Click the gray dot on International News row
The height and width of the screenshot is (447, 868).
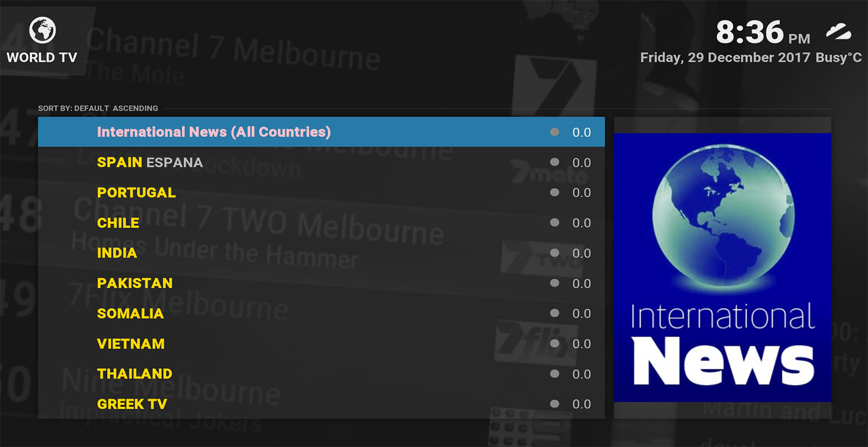click(554, 132)
